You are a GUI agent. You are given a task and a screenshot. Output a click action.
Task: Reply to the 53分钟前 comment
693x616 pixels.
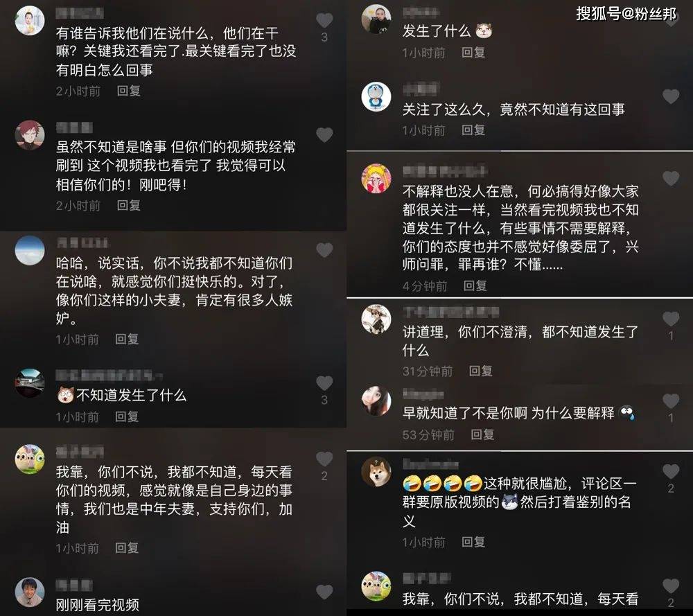482,435
